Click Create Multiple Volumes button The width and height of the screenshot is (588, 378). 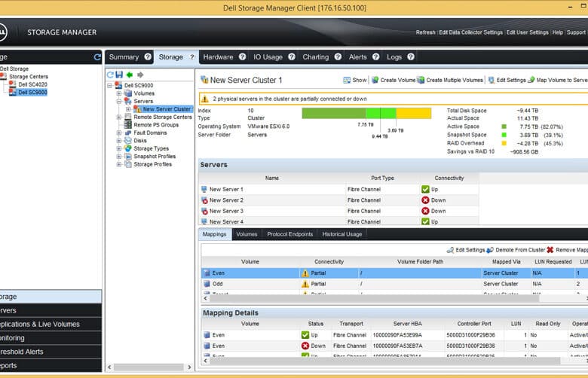pyautogui.click(x=450, y=80)
